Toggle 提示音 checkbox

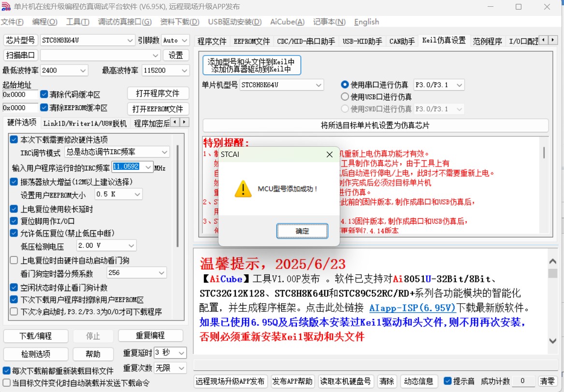point(448,381)
